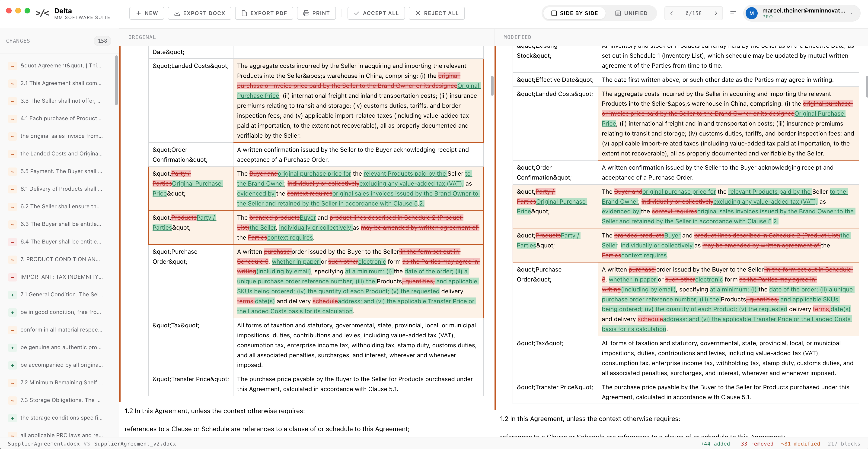Expand the account dropdown chevron

click(852, 13)
